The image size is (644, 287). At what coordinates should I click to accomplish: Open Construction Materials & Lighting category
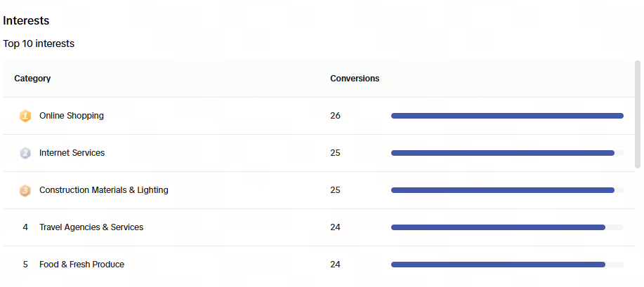[x=104, y=190]
